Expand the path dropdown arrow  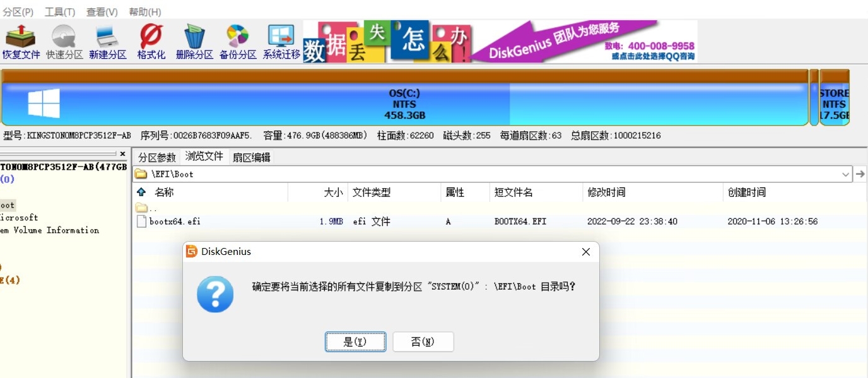click(845, 174)
